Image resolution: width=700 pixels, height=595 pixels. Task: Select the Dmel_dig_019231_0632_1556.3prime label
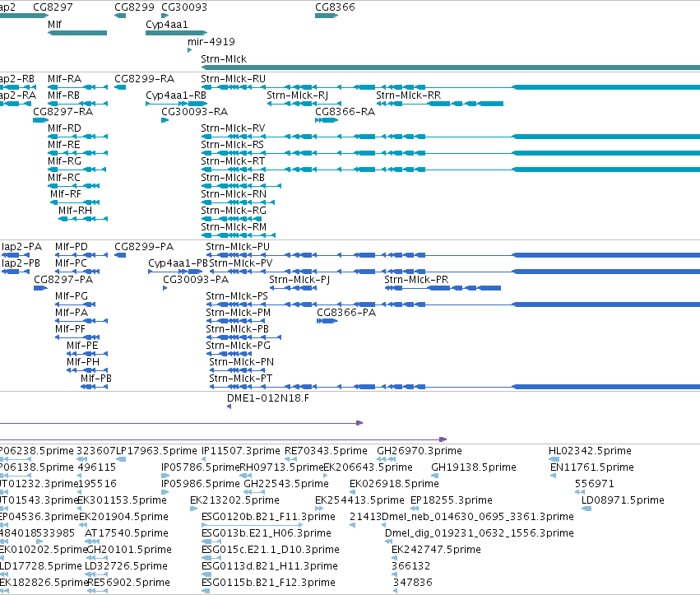[479, 533]
